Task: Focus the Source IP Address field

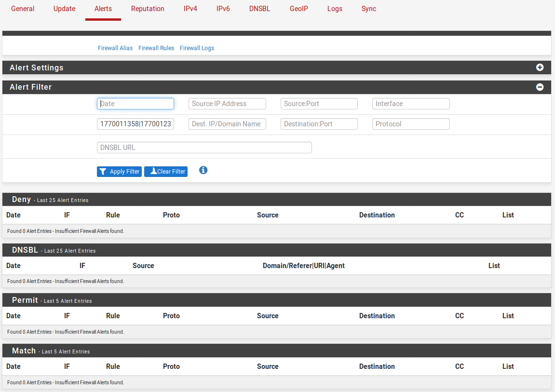Action: tap(227, 104)
